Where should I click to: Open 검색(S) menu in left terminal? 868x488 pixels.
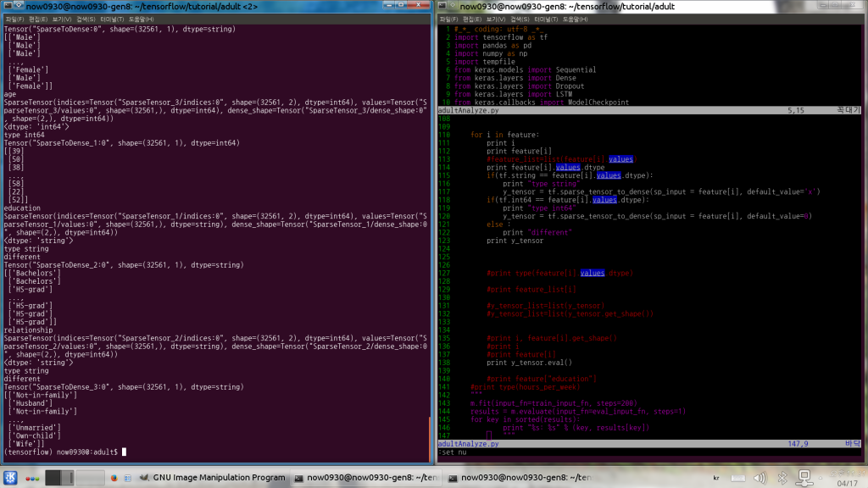[x=86, y=18]
